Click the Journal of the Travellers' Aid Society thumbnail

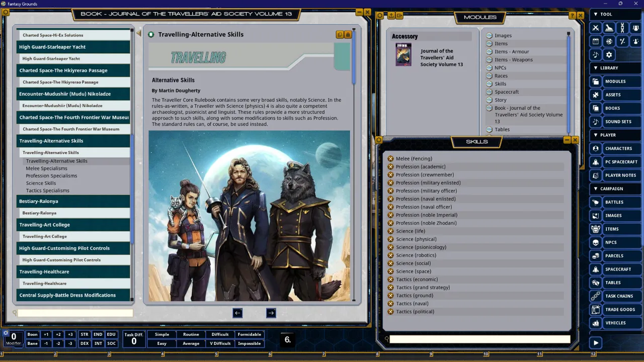(404, 54)
